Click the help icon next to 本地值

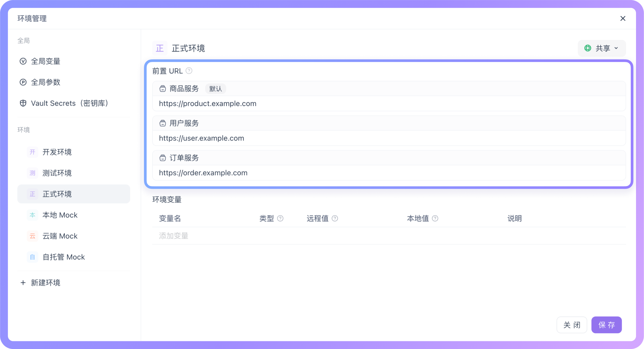click(x=435, y=218)
